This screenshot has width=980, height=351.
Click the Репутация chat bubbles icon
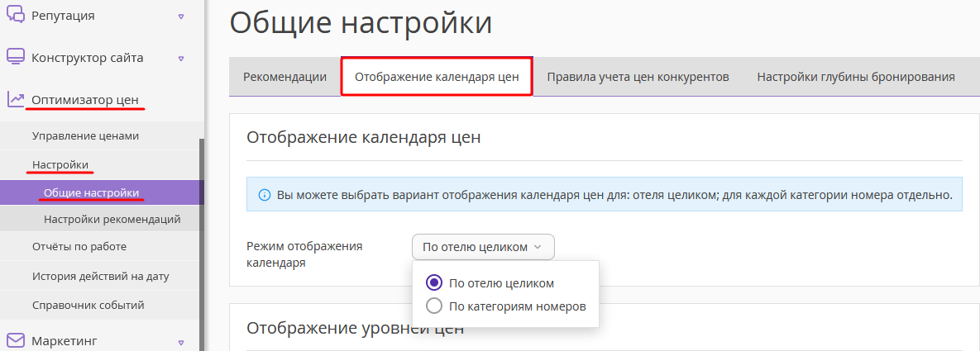(x=15, y=14)
